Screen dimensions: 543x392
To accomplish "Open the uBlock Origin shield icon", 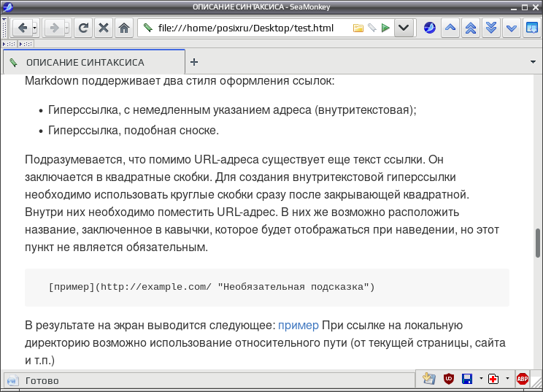I will (x=449, y=379).
